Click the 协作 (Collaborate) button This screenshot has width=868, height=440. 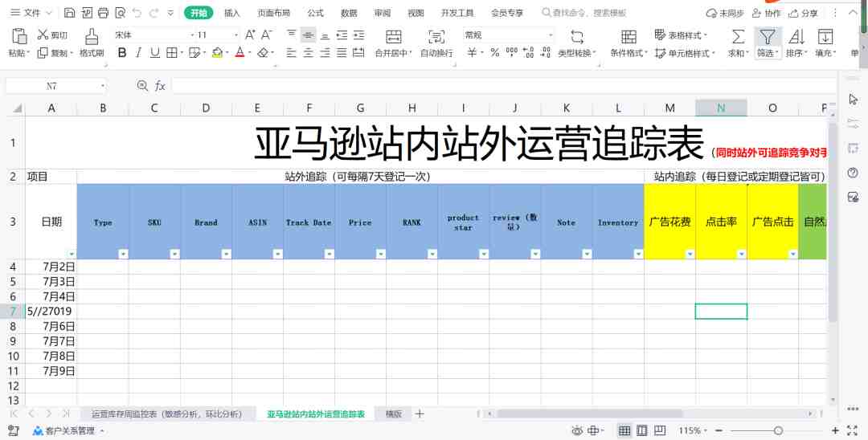767,13
